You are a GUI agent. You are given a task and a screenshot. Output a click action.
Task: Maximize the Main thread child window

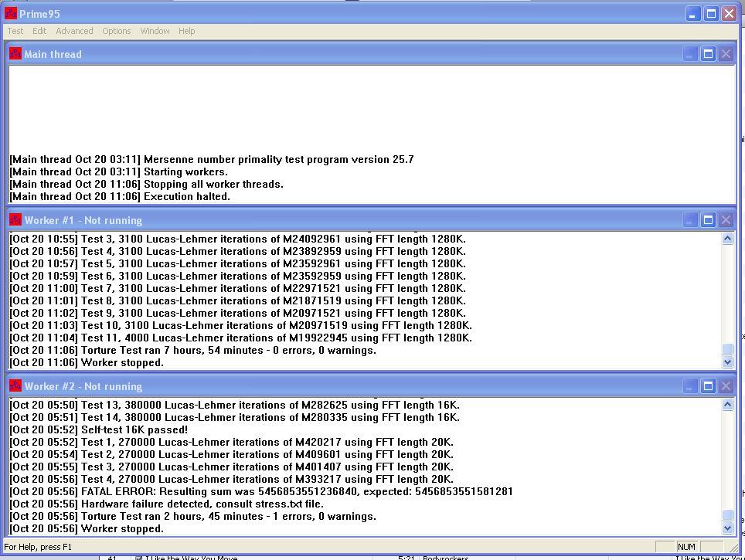pyautogui.click(x=708, y=53)
